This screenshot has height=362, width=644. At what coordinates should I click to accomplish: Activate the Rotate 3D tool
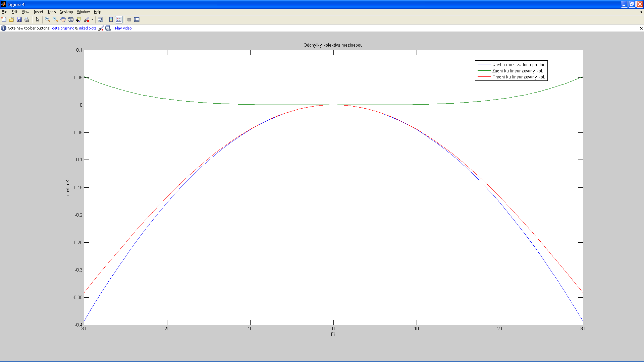click(71, 19)
